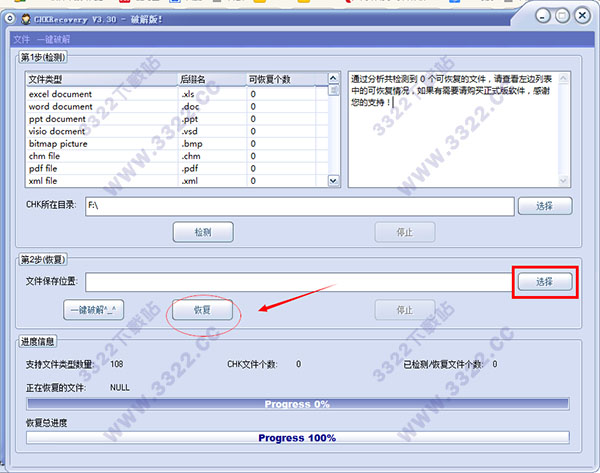Click the .pdf extension cell

tap(190, 169)
